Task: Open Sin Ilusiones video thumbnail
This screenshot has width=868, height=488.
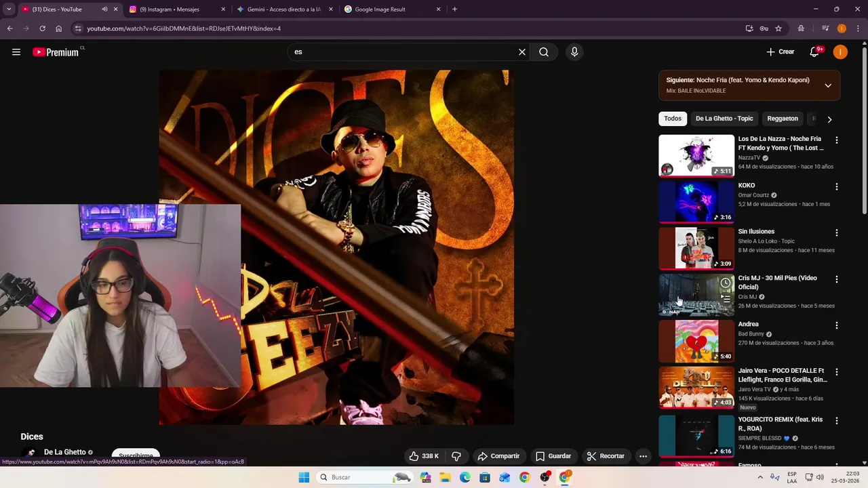Action: [x=696, y=248]
